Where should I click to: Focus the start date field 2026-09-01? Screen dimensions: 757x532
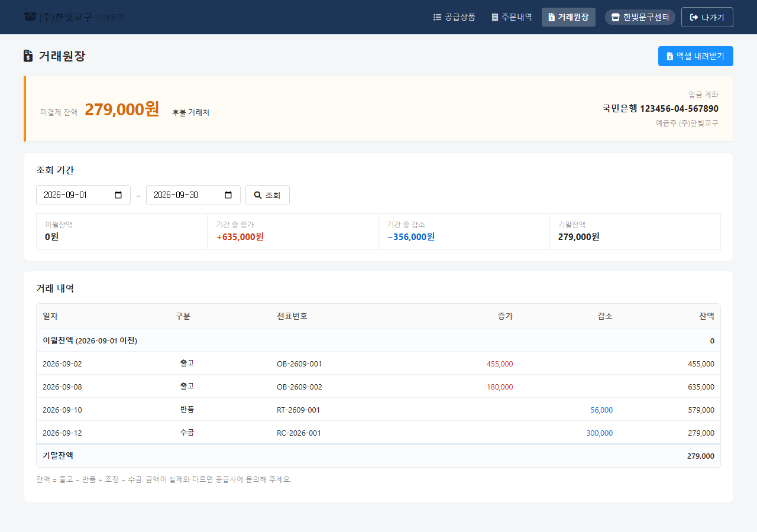coord(83,195)
